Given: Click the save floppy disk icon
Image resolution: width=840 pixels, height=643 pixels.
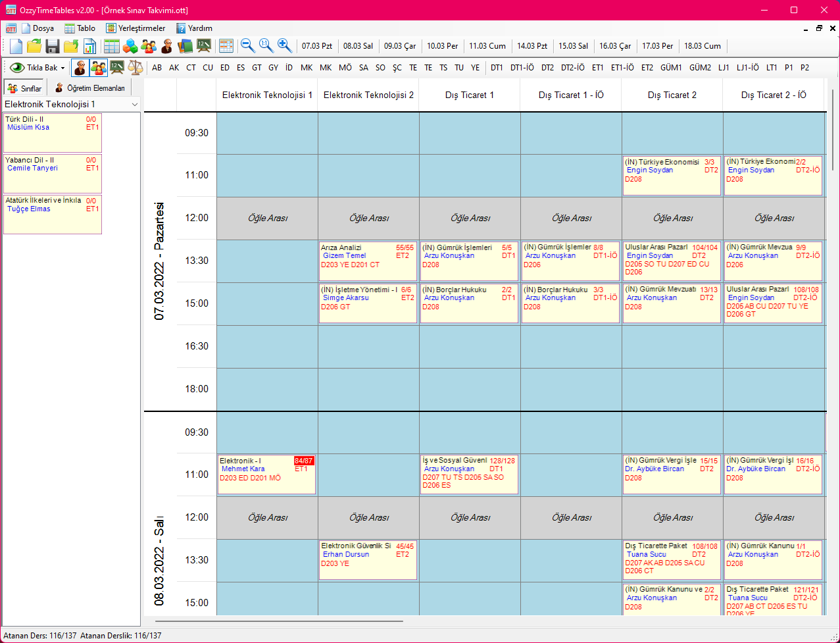Looking at the screenshot, I should (x=53, y=46).
